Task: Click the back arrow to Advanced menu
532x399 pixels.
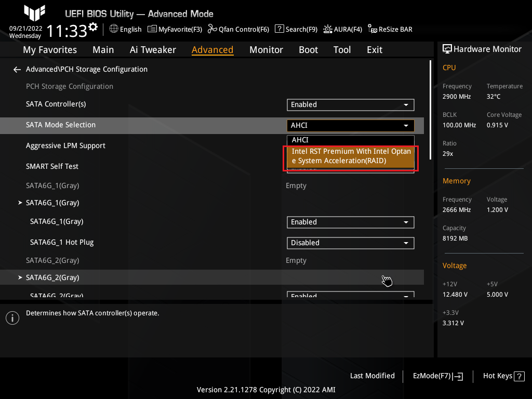Action: [17, 70]
